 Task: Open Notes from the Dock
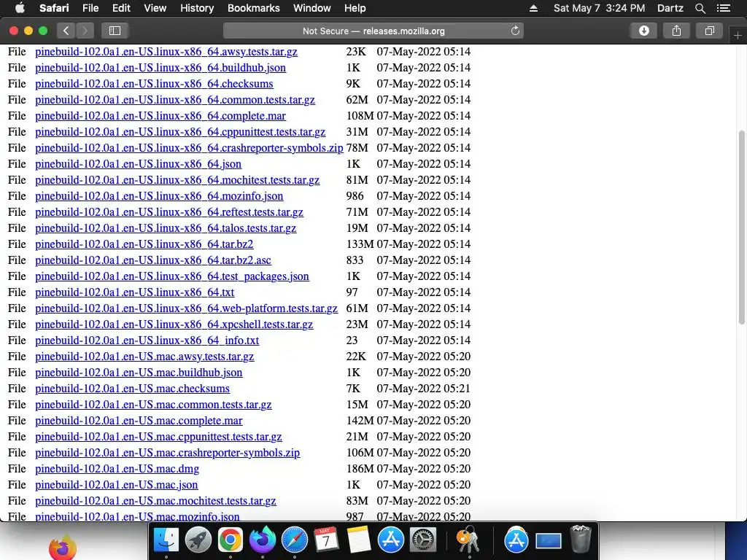point(359,540)
